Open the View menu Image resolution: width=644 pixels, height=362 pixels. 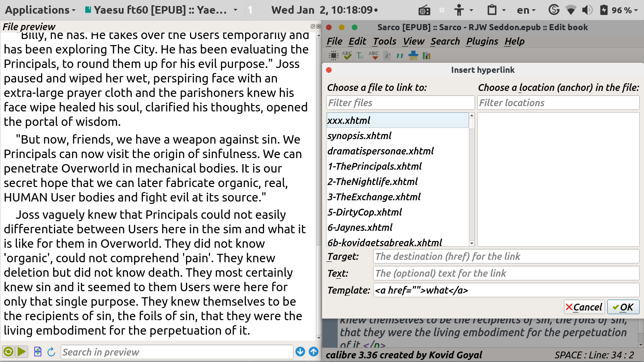pos(414,41)
